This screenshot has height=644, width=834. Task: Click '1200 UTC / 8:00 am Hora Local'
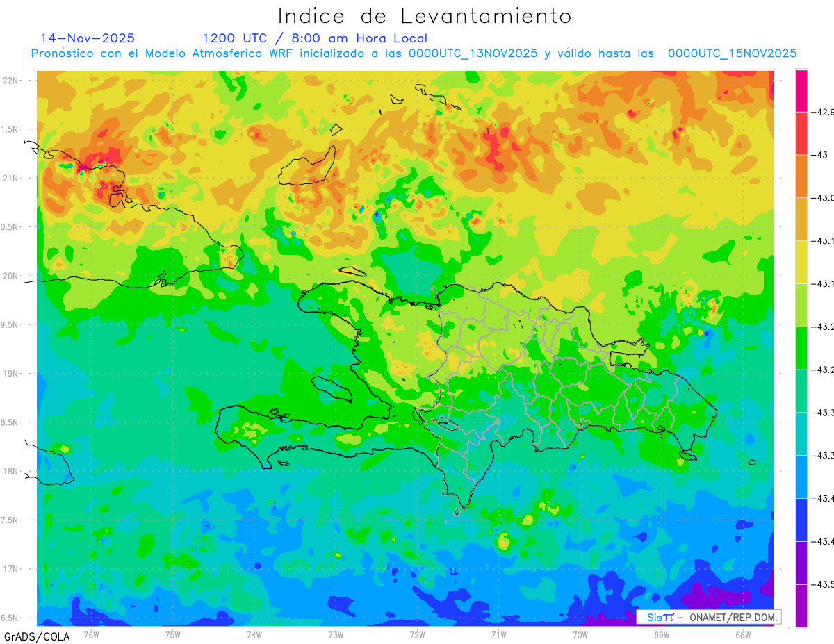[x=315, y=38]
